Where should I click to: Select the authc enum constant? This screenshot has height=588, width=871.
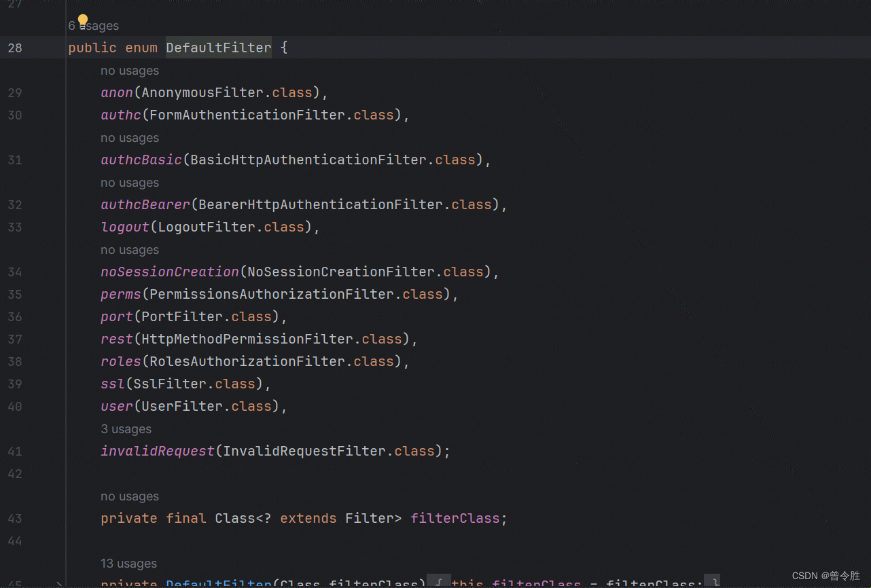(x=121, y=115)
